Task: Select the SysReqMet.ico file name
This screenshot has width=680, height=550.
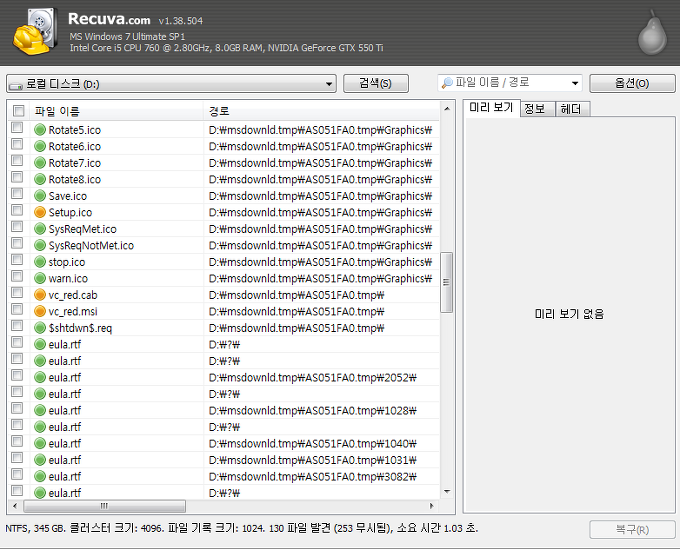Action: click(x=82, y=229)
